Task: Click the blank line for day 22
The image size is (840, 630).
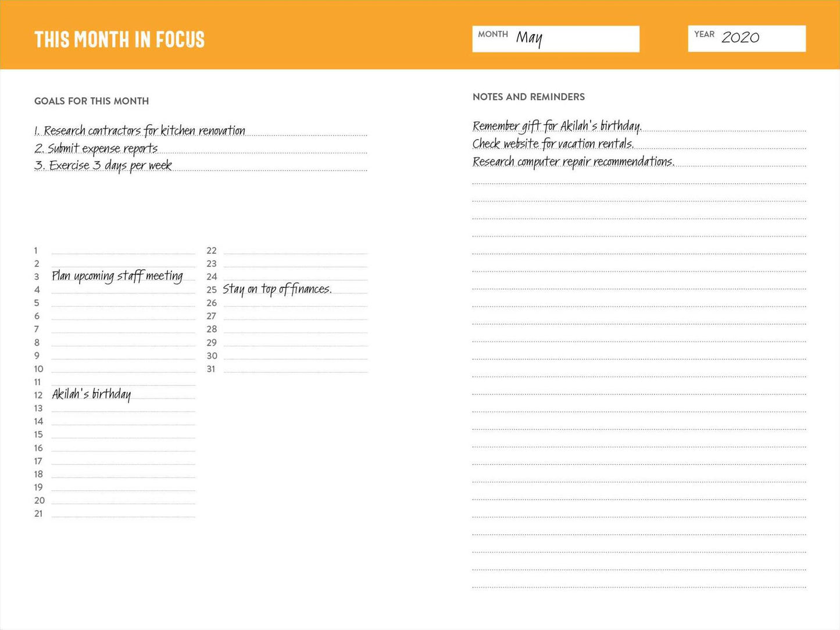Action: click(296, 250)
